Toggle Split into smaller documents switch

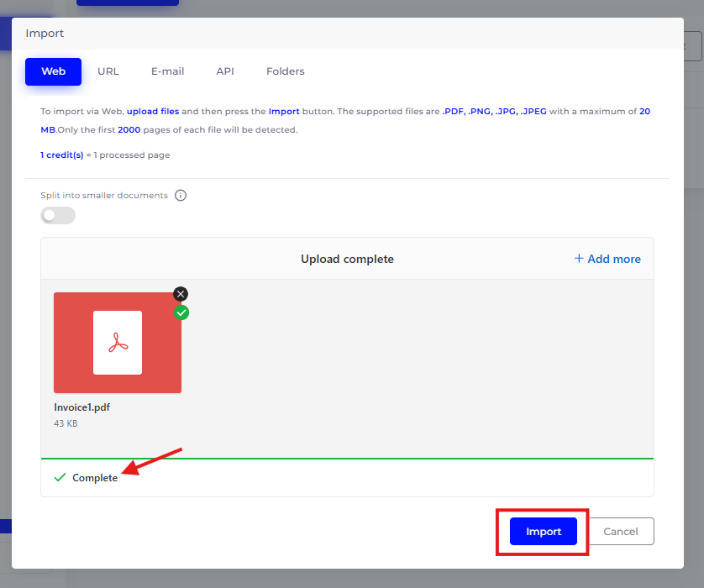coord(58,215)
